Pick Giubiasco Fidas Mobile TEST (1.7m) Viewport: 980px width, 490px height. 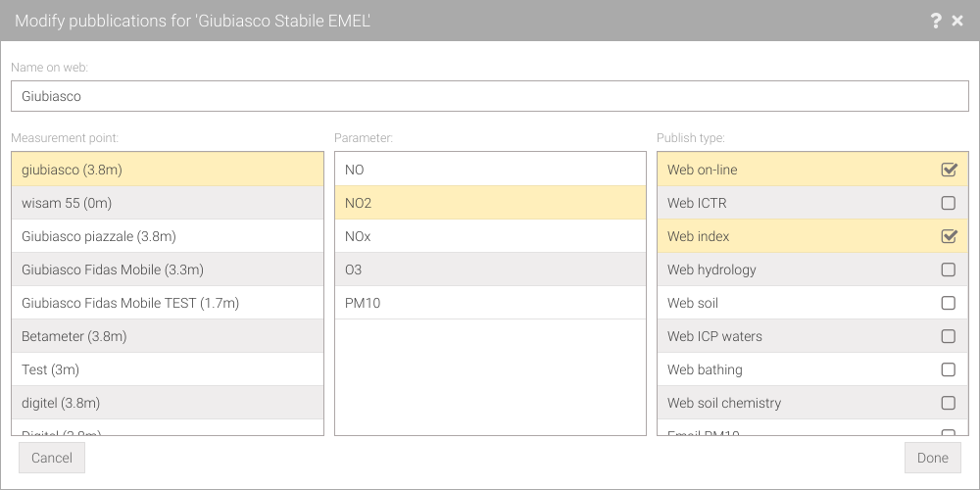coord(168,303)
